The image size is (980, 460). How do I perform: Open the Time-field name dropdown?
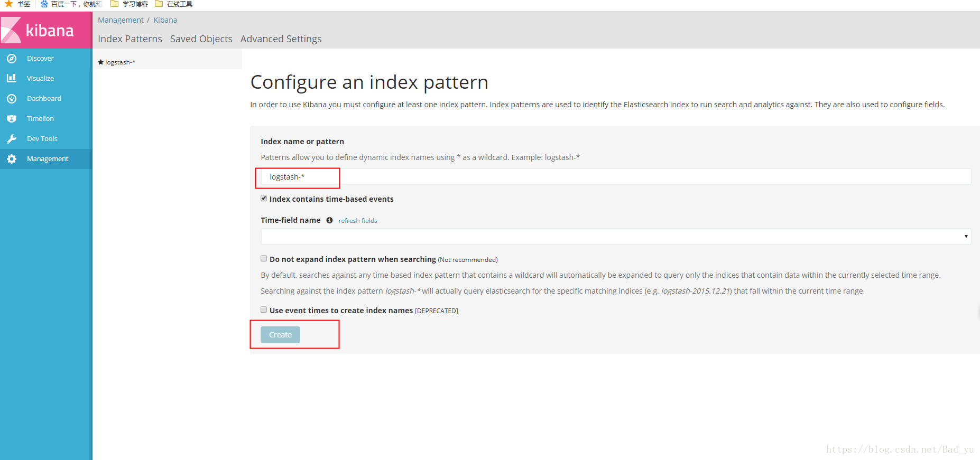coord(616,237)
